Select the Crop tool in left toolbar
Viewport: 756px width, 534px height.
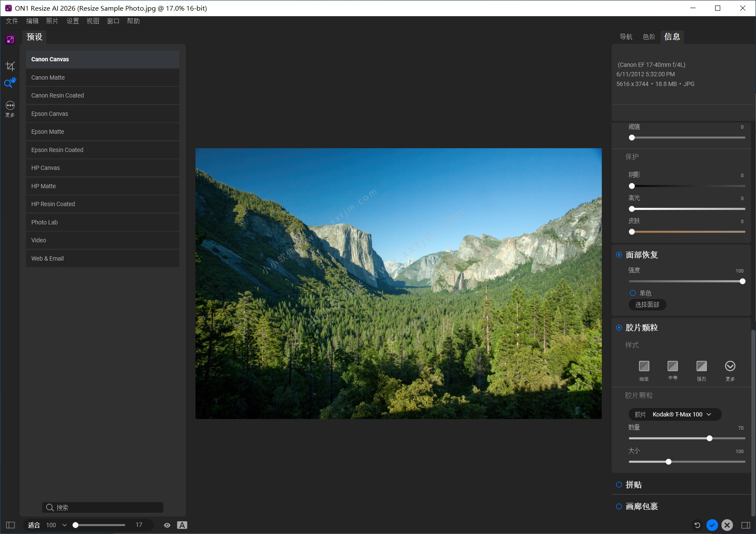coord(10,66)
